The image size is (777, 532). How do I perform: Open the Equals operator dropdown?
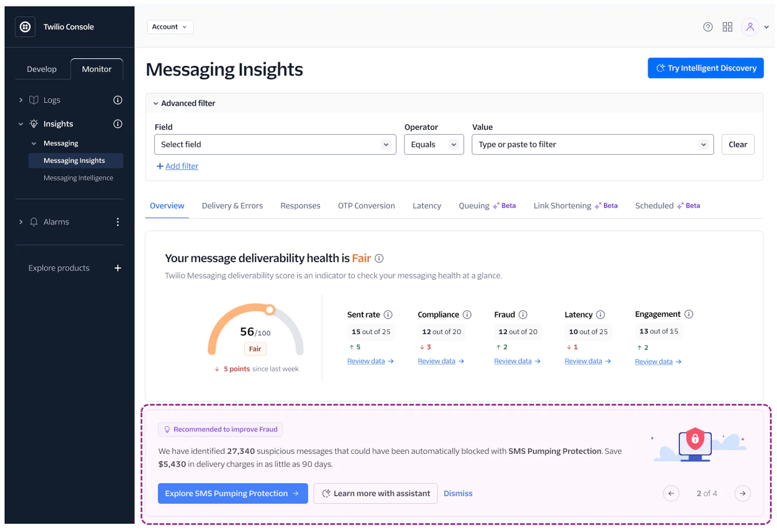point(434,145)
